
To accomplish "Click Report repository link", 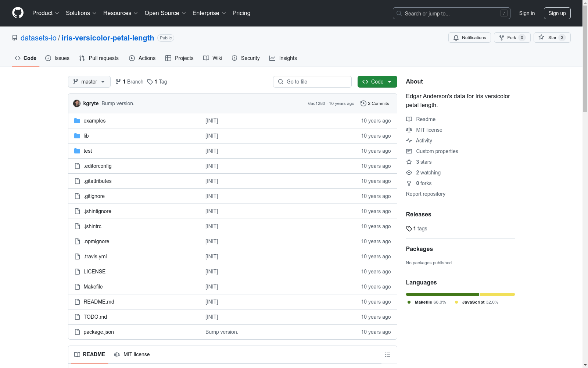I will (426, 194).
